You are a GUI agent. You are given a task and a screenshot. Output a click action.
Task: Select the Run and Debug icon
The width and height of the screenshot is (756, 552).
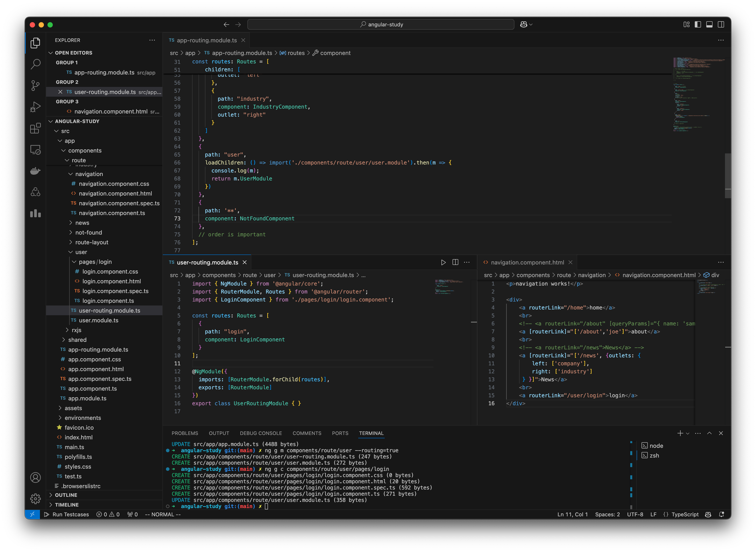point(35,107)
